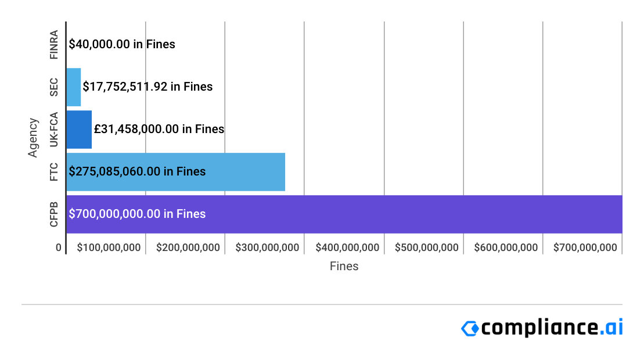Click the $400,000,000 axis tick label
644x344 pixels.
(347, 248)
